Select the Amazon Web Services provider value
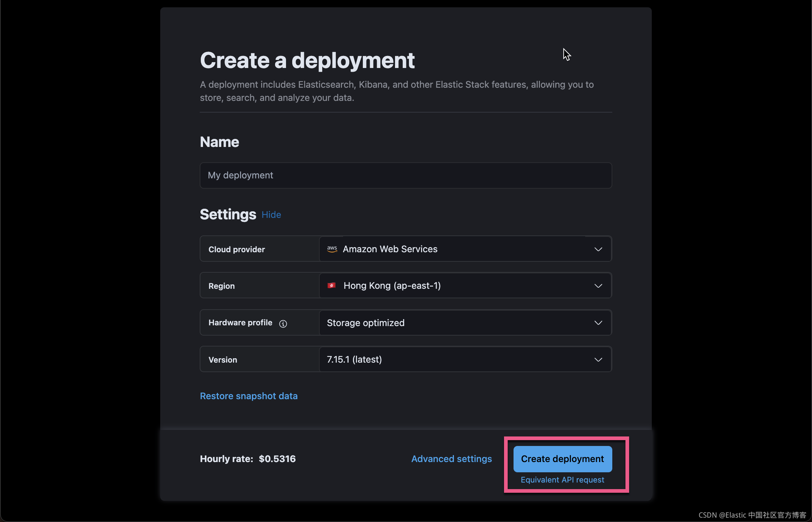The width and height of the screenshot is (812, 522). pos(390,249)
